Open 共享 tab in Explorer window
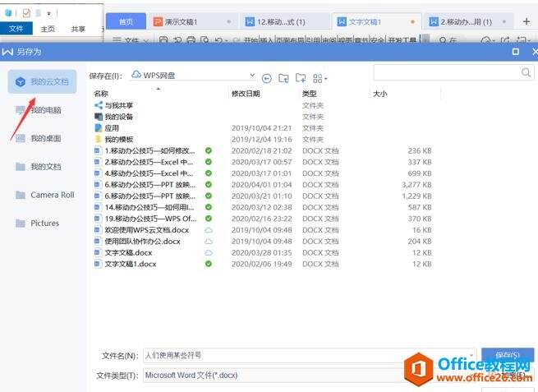The image size is (538, 392). click(x=78, y=29)
